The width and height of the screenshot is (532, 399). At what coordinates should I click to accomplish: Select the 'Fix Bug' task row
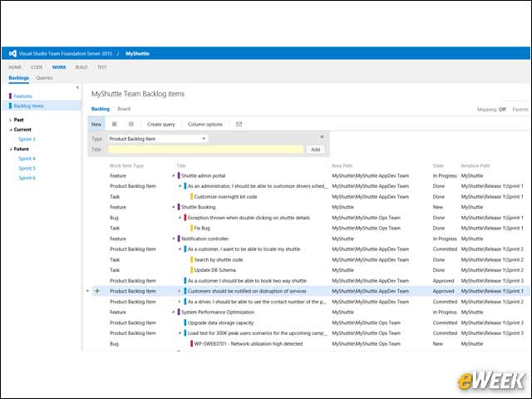[x=202, y=228]
